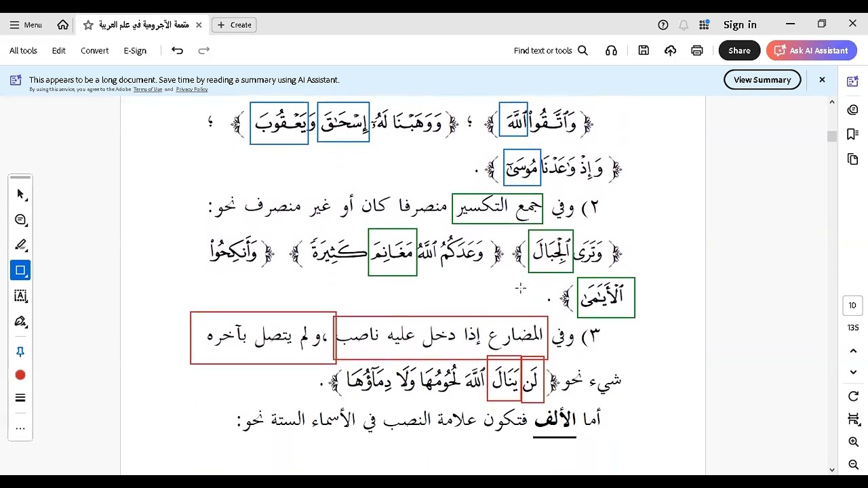Open the Edit menu
Viewport: 868px width, 488px height.
59,50
